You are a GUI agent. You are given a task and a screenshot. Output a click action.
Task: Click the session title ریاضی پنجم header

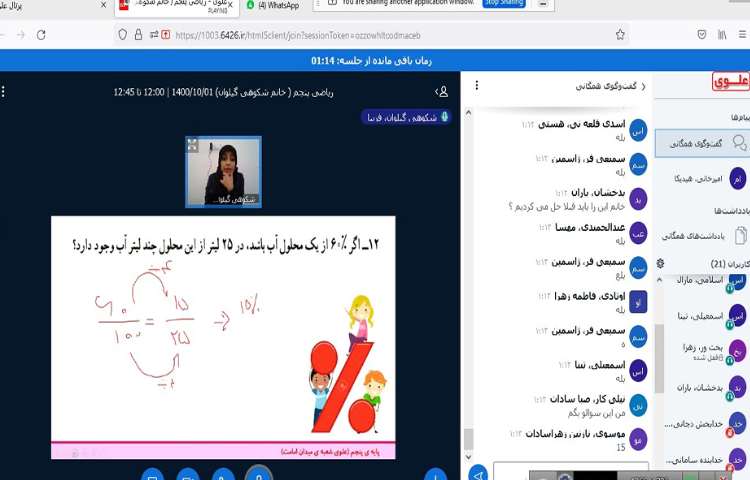(x=223, y=92)
